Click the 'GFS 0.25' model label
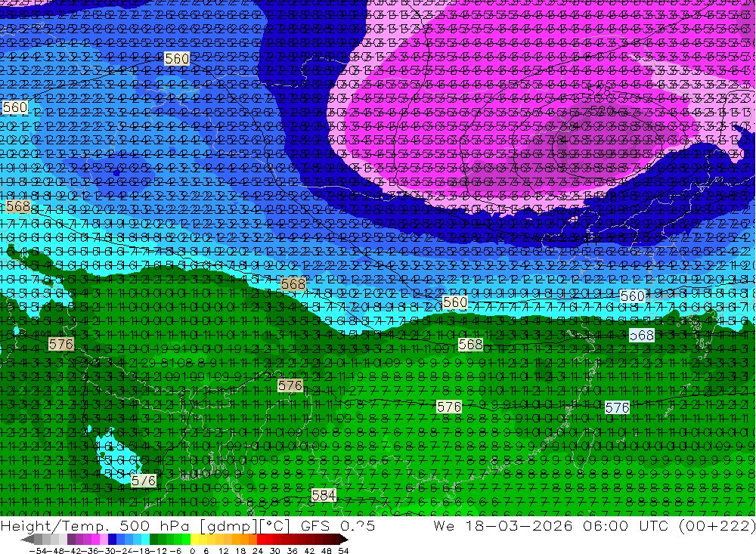 point(337,526)
